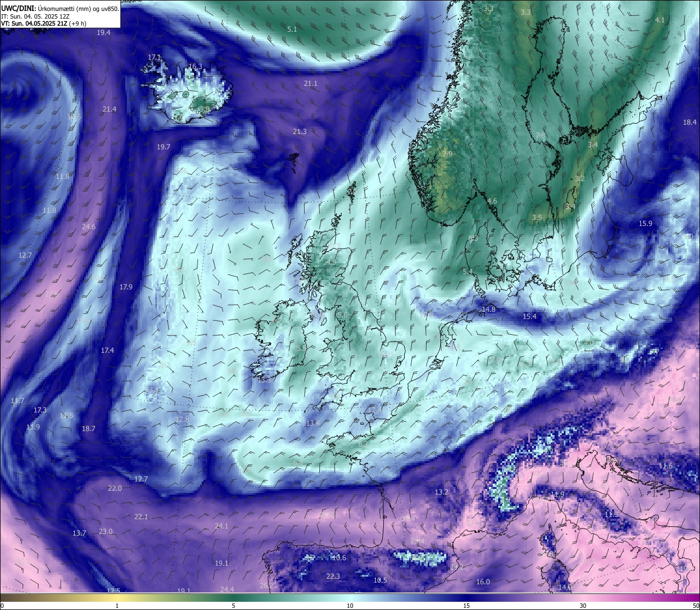Click the 5.1 value on the map

pyautogui.click(x=292, y=29)
